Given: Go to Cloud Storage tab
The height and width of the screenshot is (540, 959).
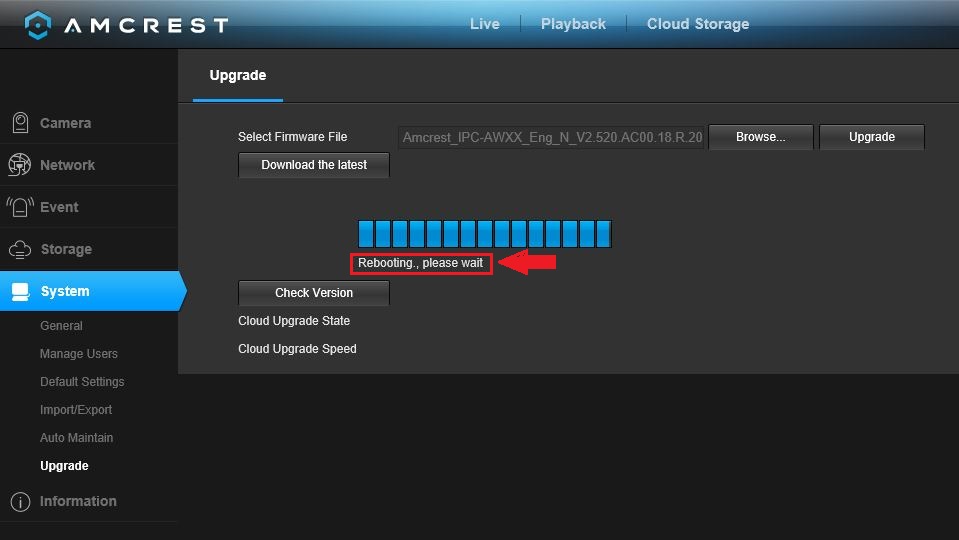Looking at the screenshot, I should pyautogui.click(x=698, y=24).
